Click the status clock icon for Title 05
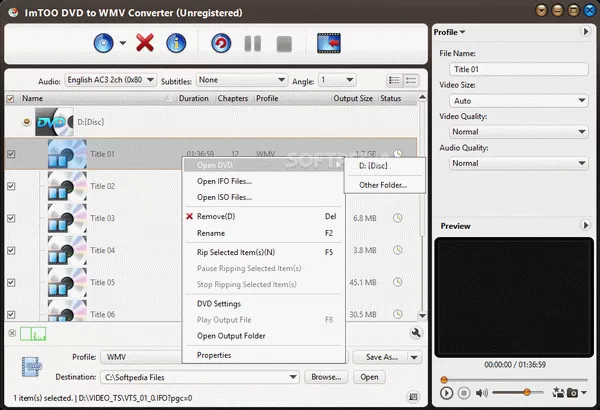This screenshot has height=410, width=600. 398,283
